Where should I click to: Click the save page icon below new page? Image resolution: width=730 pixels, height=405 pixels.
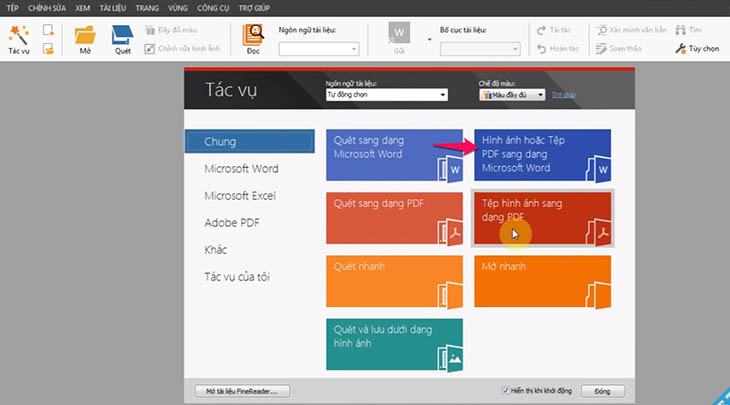(x=48, y=48)
